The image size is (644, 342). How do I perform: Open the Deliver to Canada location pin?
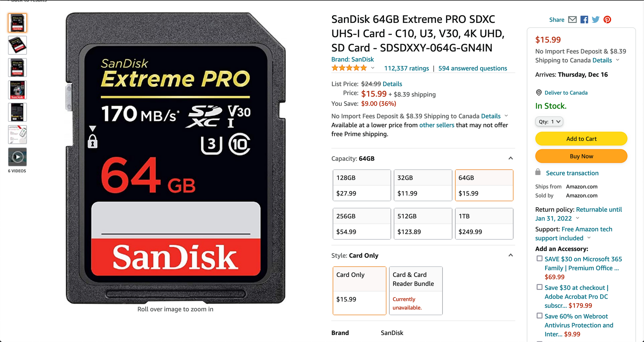click(x=539, y=93)
